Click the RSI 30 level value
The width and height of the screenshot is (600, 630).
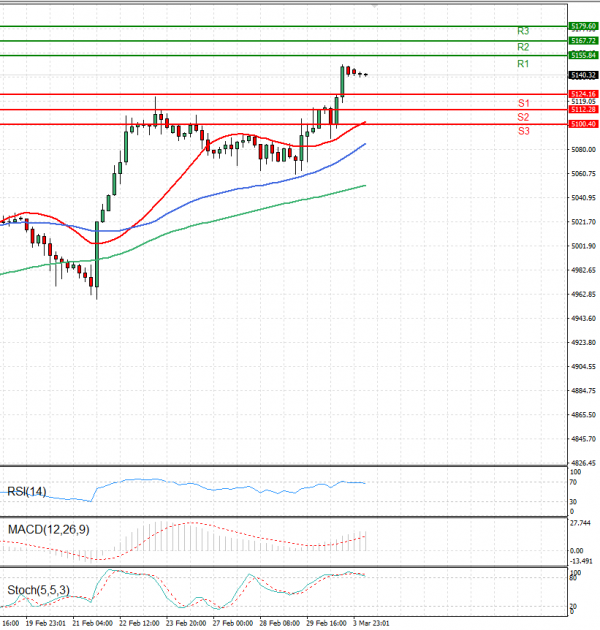(573, 502)
